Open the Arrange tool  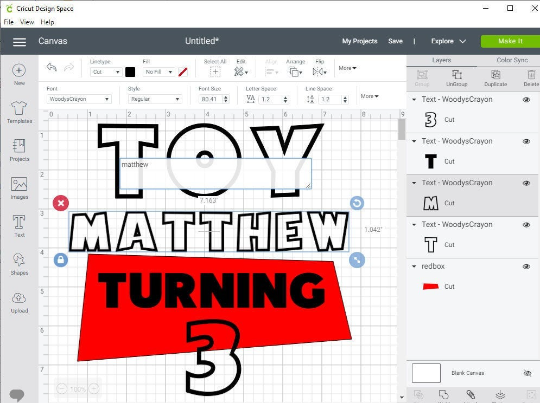coord(295,72)
